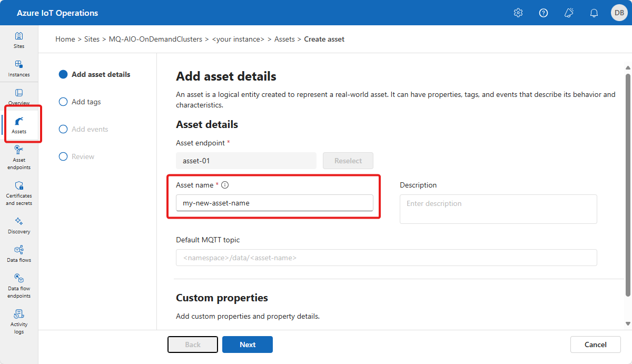This screenshot has height=364, width=632.
Task: Open Overview in the sidebar
Action: click(19, 97)
